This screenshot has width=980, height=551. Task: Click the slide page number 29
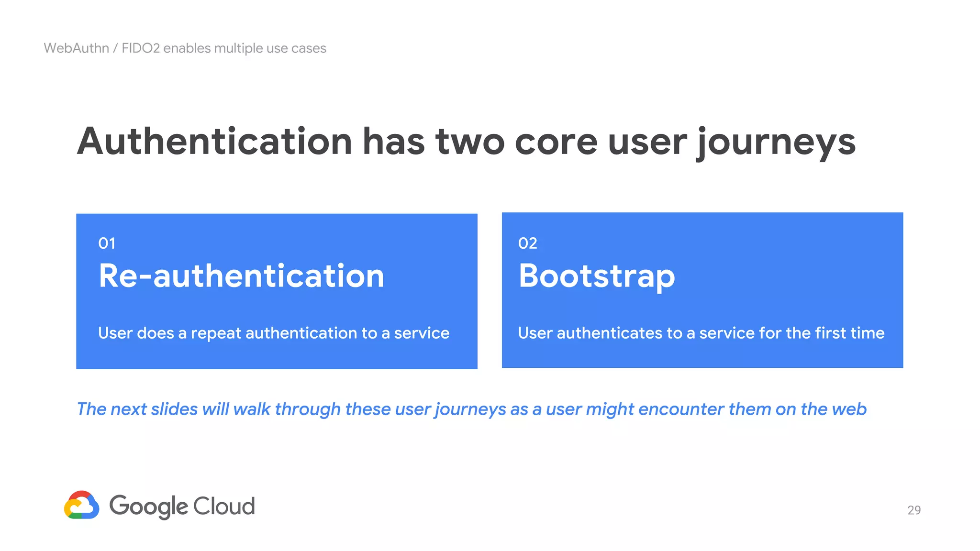[914, 510]
